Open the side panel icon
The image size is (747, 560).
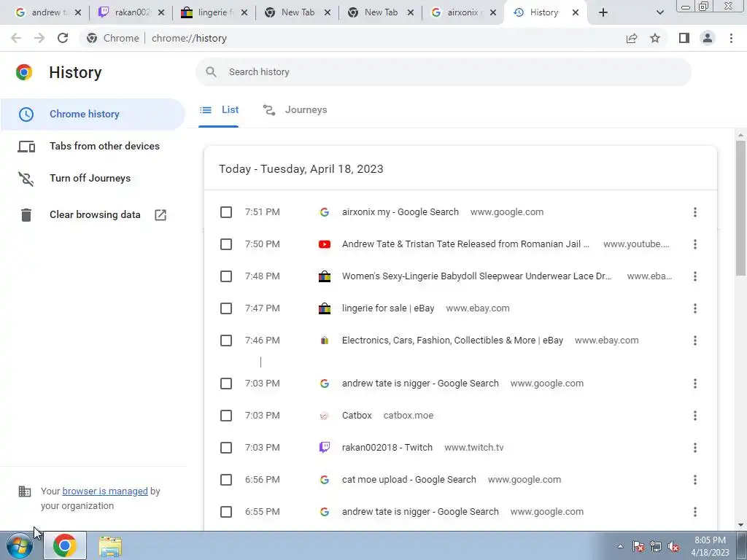(x=684, y=38)
